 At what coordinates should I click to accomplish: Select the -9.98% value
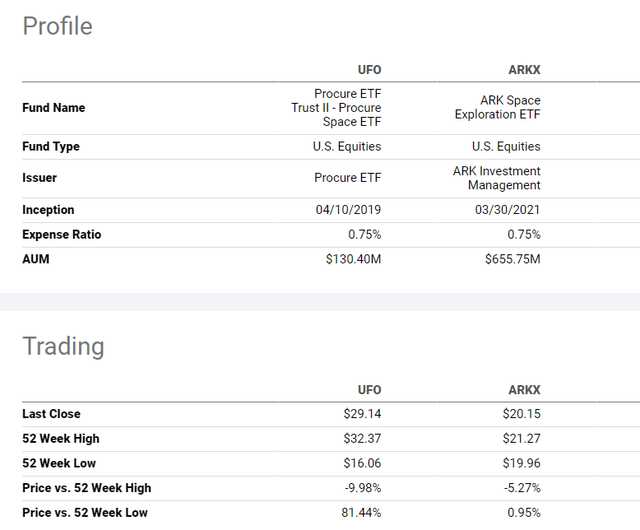pos(363,488)
